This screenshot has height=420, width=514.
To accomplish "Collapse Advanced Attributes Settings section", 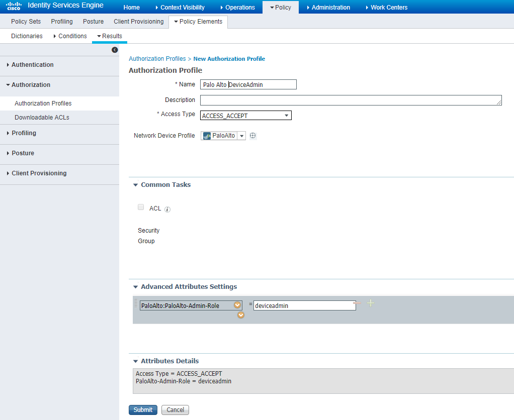I will click(135, 287).
